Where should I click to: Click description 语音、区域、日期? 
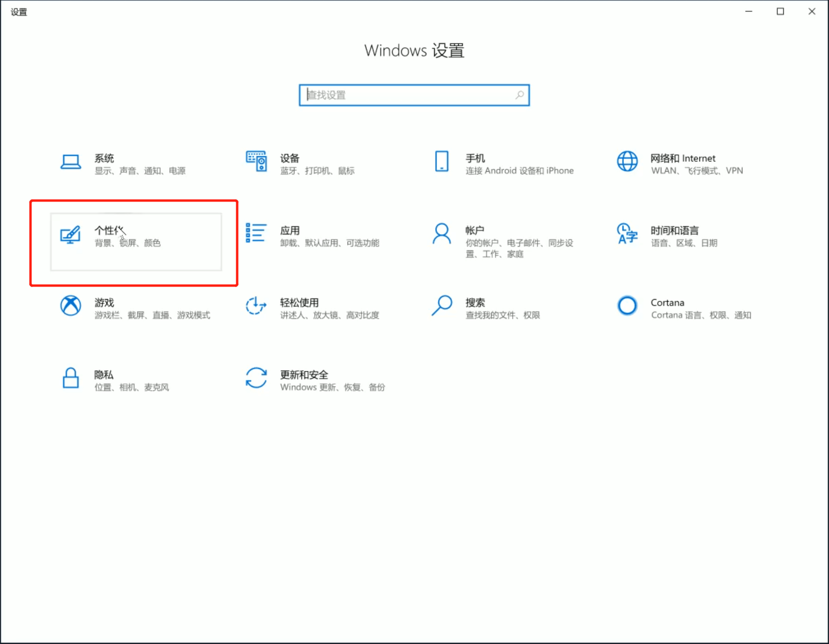coord(684,243)
